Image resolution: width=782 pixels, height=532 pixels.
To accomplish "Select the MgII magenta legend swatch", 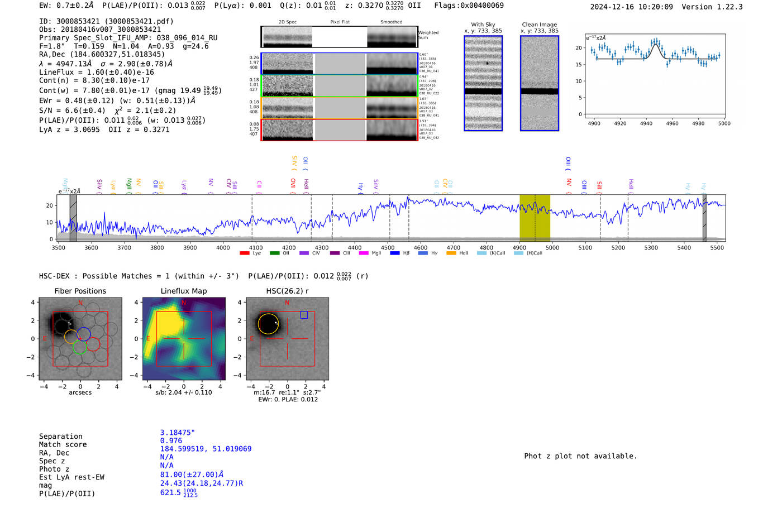I will tap(364, 253).
